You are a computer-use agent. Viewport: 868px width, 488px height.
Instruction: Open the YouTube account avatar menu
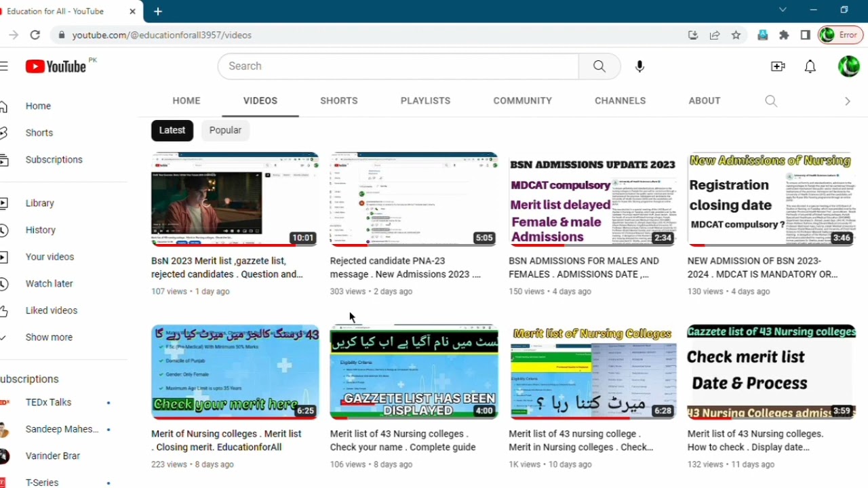click(x=848, y=66)
